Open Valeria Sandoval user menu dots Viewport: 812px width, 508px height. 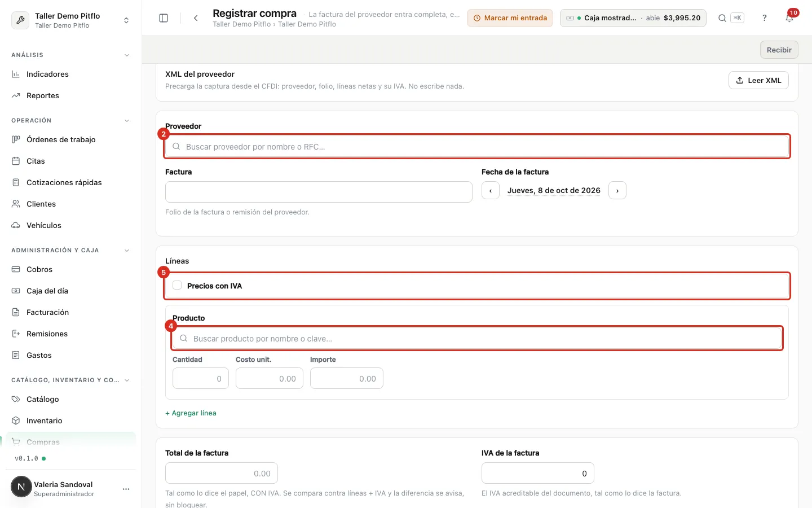click(x=126, y=489)
